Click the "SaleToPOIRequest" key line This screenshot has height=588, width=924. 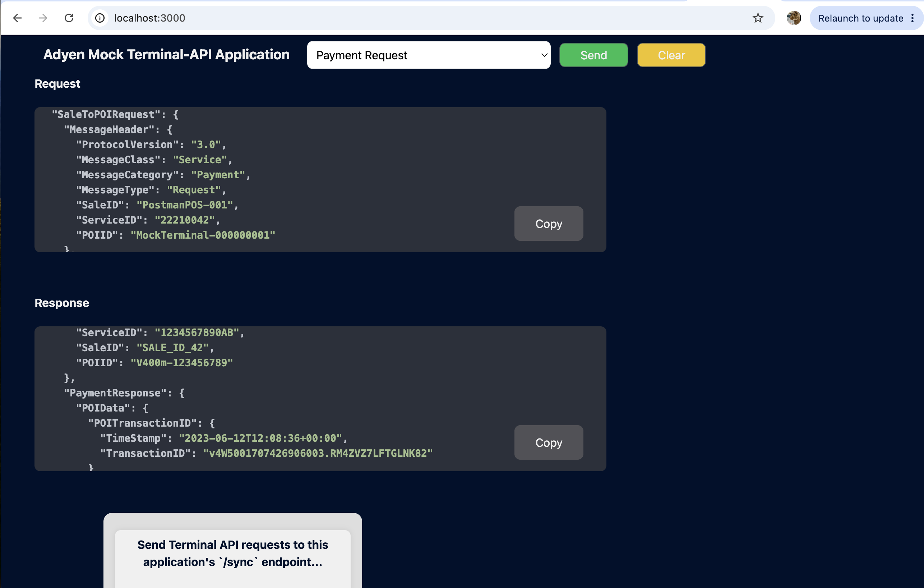pos(115,114)
